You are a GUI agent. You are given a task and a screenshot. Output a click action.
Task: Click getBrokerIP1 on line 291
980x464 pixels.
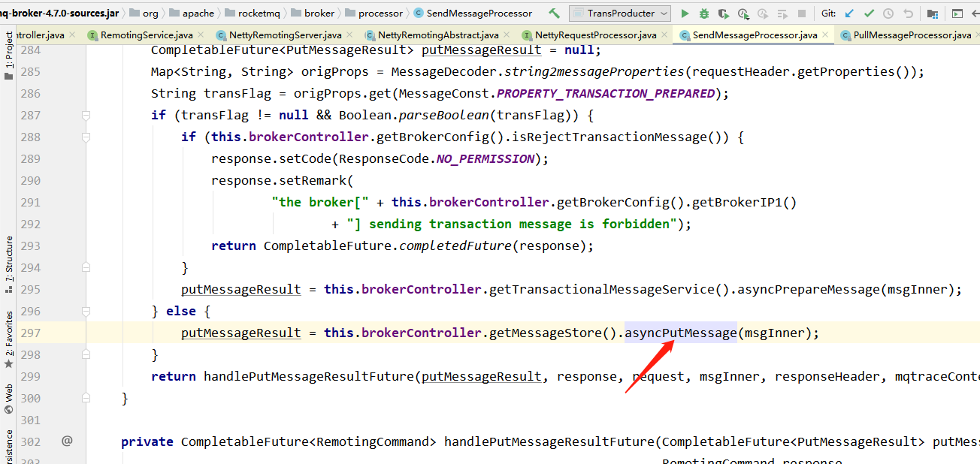[x=737, y=202]
